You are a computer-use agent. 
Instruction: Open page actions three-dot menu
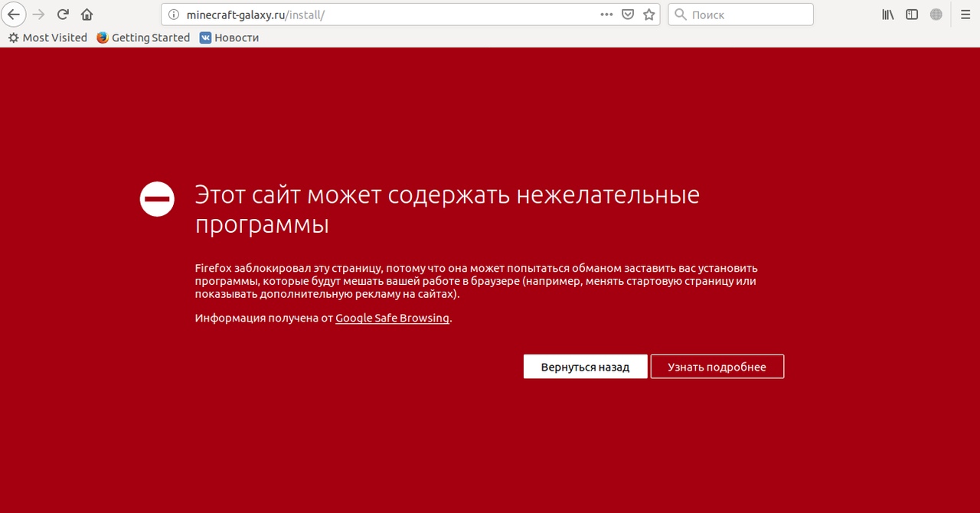pyautogui.click(x=606, y=15)
